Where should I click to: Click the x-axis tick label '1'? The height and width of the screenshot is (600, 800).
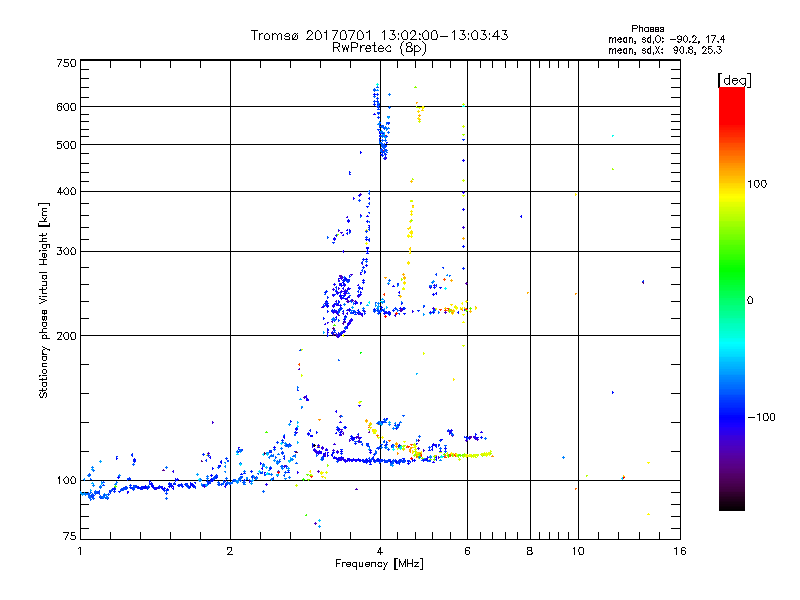point(80,551)
